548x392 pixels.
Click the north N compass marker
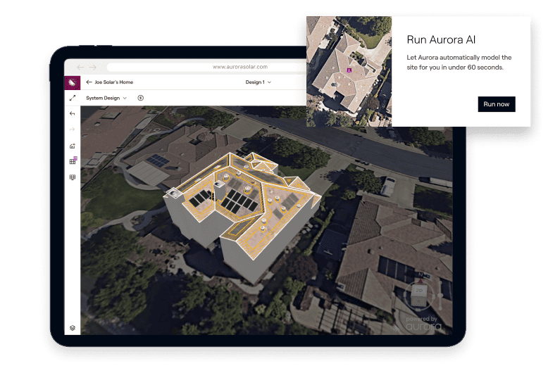tap(421, 274)
